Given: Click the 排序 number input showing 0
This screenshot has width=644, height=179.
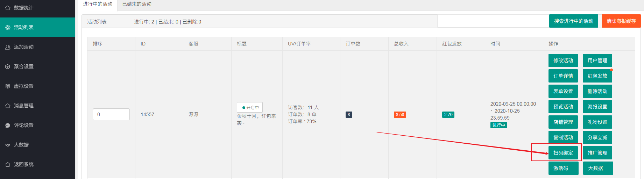Looking at the screenshot, I should point(111,114).
